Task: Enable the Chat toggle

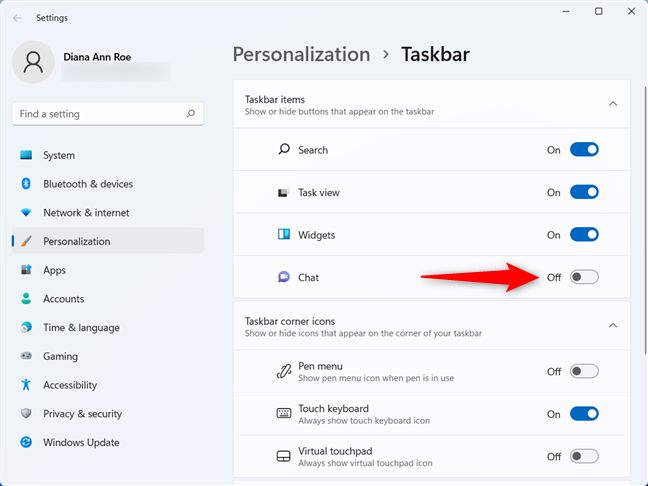Action: 584,277
